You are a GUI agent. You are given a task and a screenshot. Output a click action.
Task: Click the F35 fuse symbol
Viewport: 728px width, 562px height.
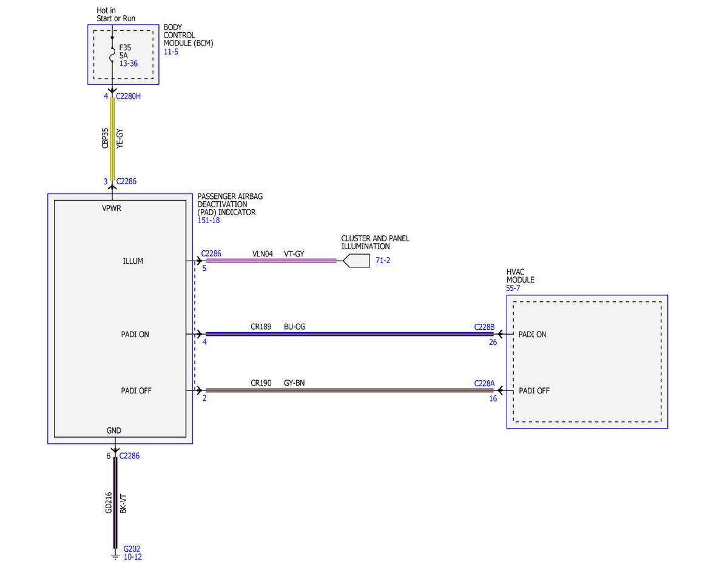click(112, 55)
